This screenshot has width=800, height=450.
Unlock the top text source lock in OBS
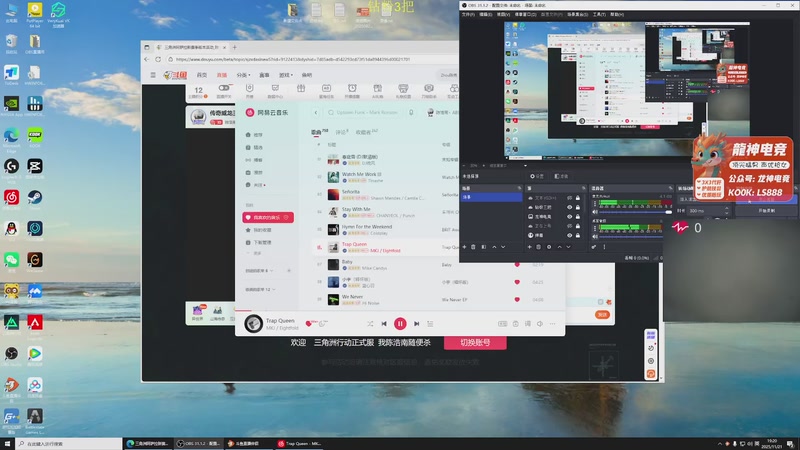click(578, 198)
